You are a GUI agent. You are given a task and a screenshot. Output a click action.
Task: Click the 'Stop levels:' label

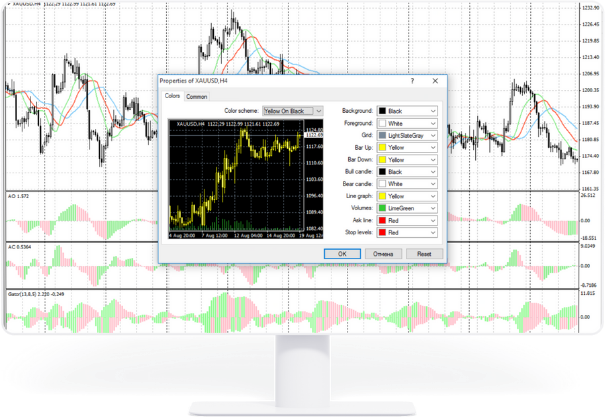coord(359,232)
